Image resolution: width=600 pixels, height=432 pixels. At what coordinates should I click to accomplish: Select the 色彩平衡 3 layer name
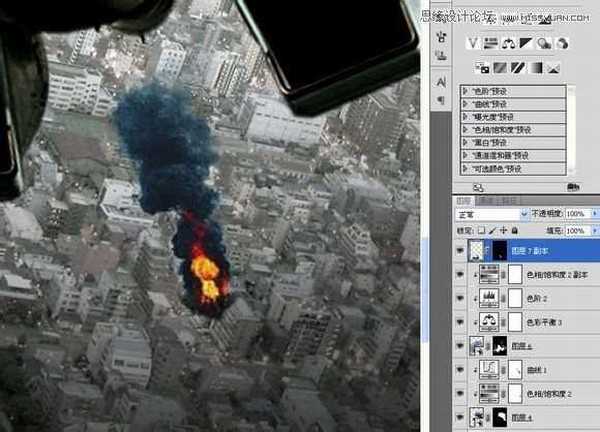tap(545, 323)
